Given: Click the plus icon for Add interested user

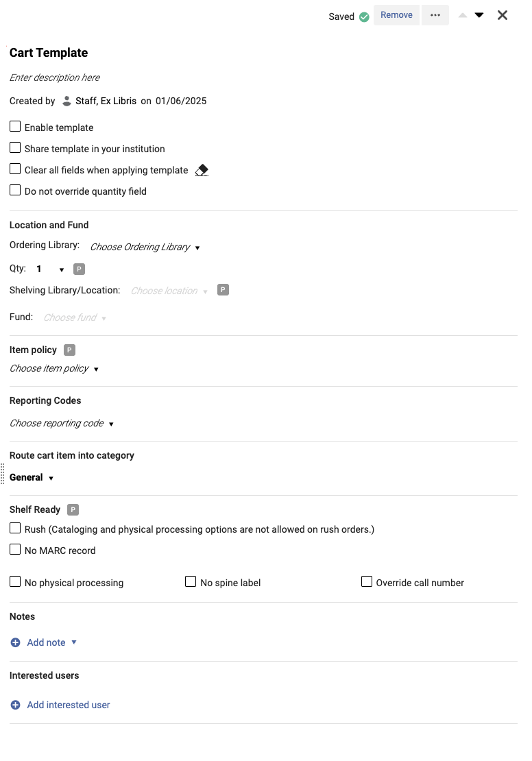Looking at the screenshot, I should point(16,705).
